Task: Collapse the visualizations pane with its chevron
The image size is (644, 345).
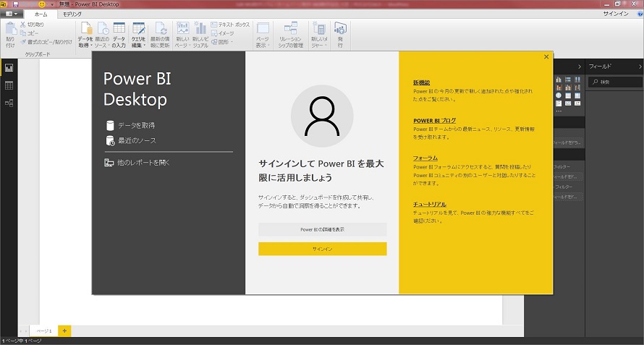Action: coord(580,67)
